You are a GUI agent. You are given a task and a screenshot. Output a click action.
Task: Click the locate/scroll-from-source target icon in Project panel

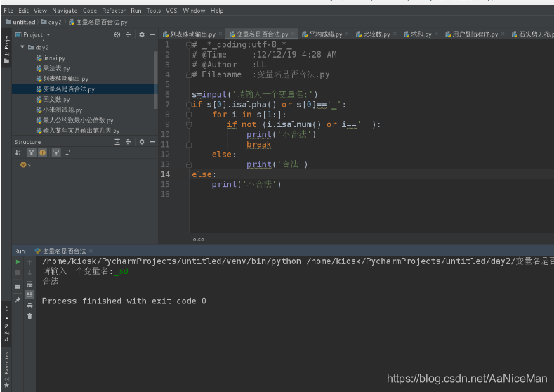(x=117, y=34)
